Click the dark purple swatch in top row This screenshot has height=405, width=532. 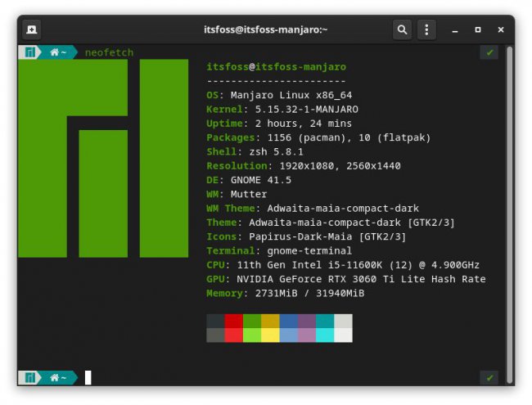coord(307,322)
